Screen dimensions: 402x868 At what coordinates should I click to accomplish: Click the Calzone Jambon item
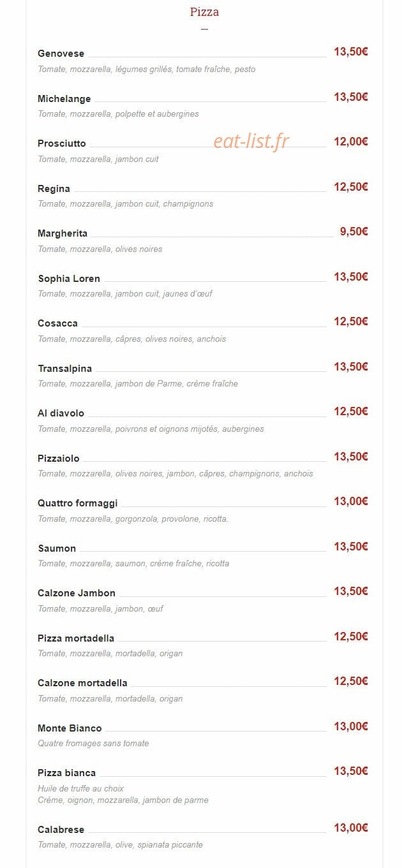point(77,593)
